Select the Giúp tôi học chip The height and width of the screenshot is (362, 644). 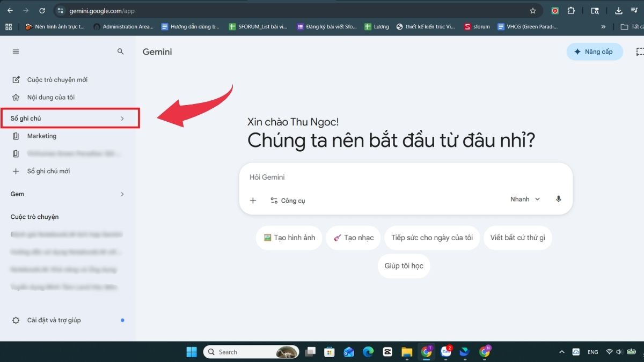tap(404, 266)
